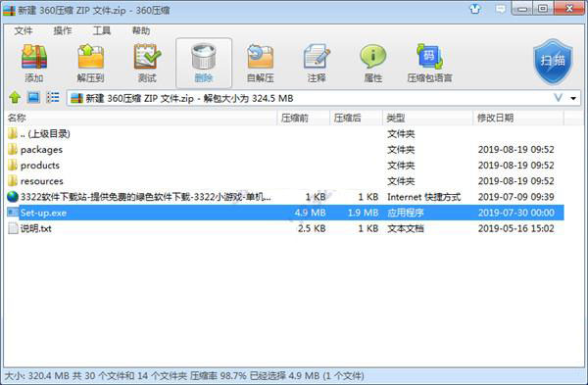Viewport: 588px width, 385px height.
Task: Select the 'resources' folder name
Action: [42, 181]
